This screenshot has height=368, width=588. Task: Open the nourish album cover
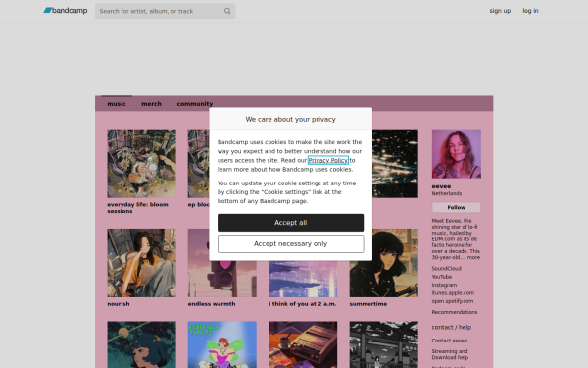pos(141,263)
